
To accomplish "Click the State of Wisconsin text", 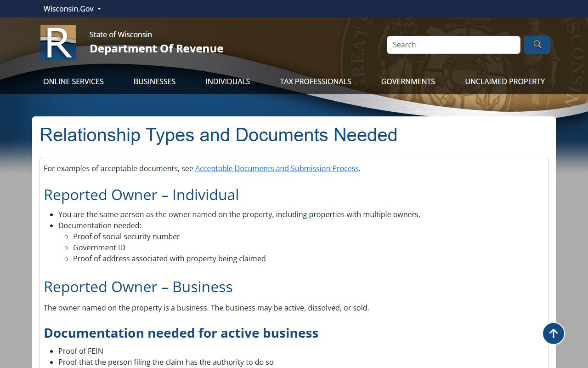I will [121, 34].
